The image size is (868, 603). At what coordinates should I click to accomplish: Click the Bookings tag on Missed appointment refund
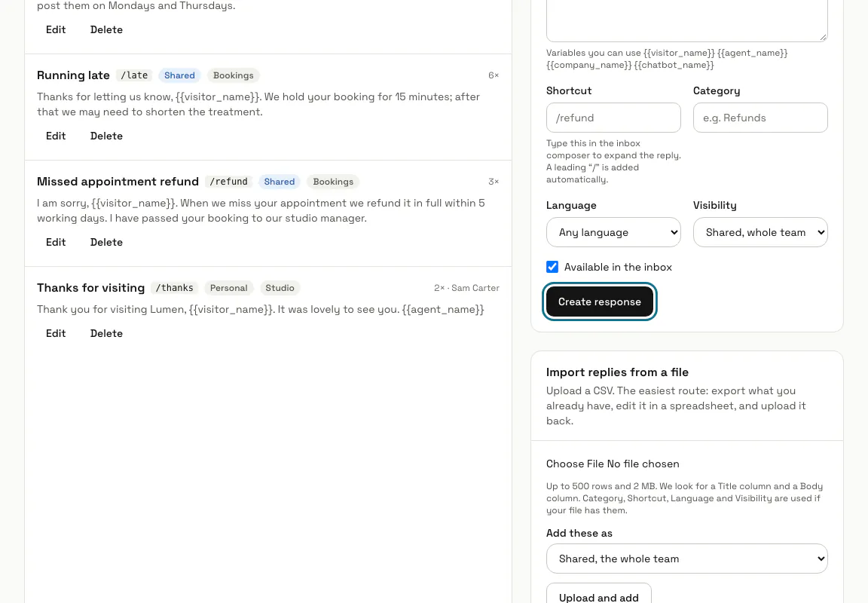333,182
